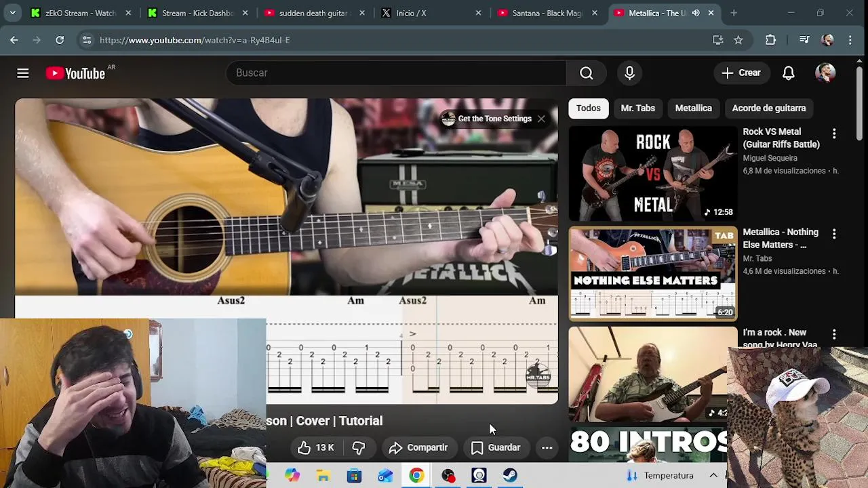This screenshot has width=868, height=488.
Task: Select the Metallica filter chip
Action: (694, 108)
